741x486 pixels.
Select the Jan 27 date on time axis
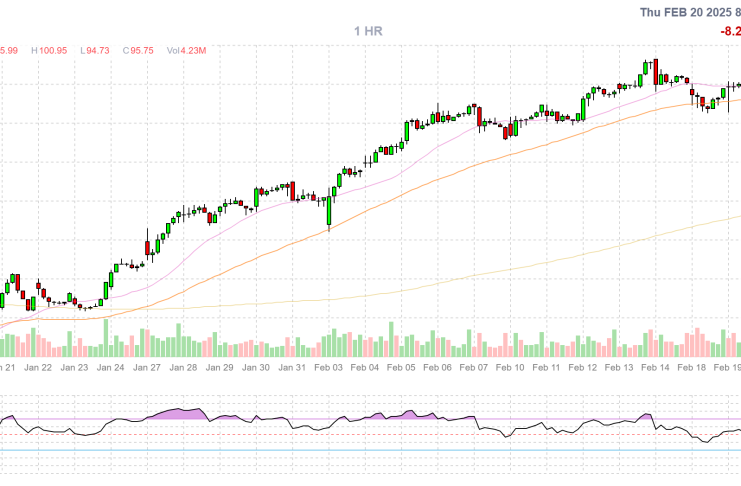(x=148, y=368)
